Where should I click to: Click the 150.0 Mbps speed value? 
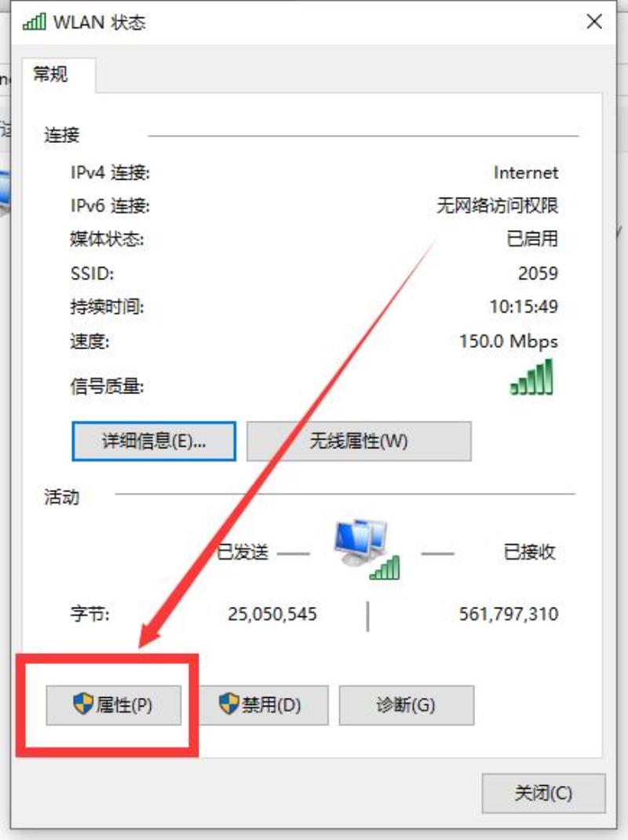tap(509, 341)
